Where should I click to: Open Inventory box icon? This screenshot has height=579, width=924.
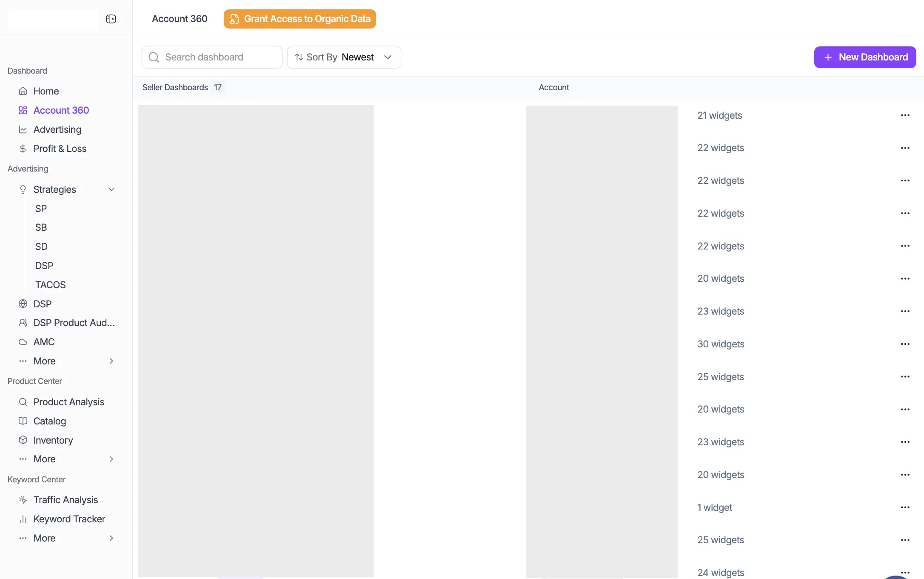23,440
